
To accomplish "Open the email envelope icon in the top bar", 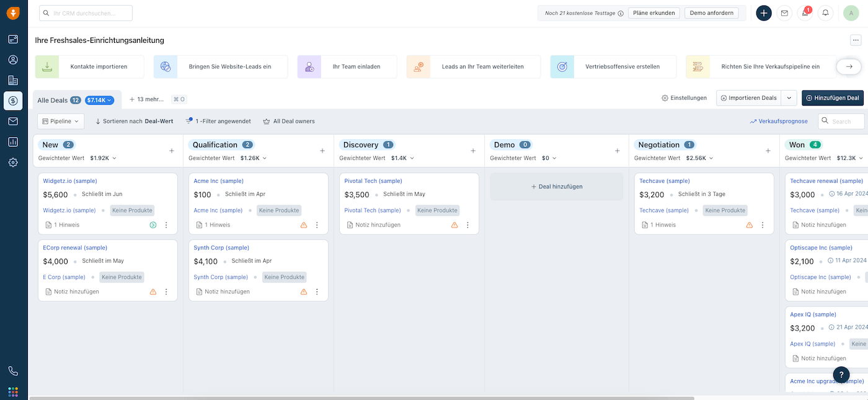I will 784,12.
